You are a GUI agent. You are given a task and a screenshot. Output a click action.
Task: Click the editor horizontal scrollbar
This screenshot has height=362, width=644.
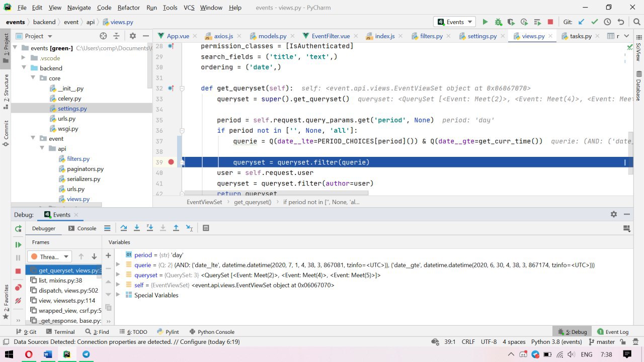[x=276, y=193]
